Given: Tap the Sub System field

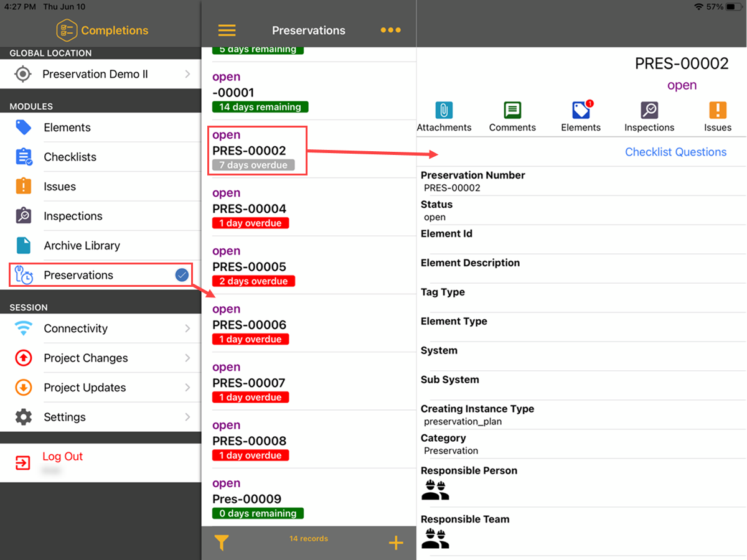Looking at the screenshot, I should point(582,386).
